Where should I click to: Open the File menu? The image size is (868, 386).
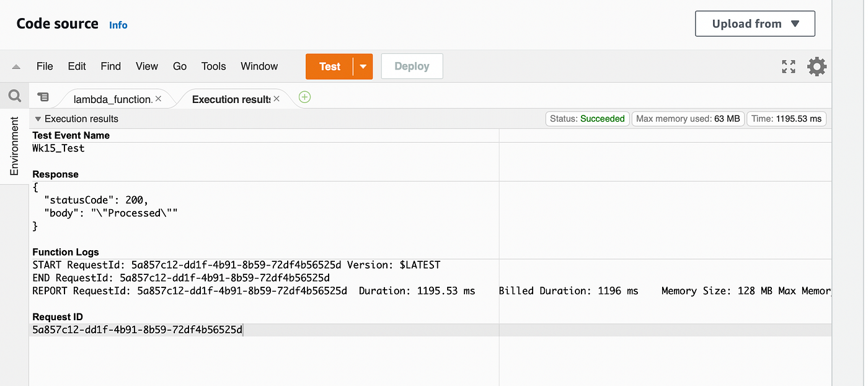pos(45,66)
